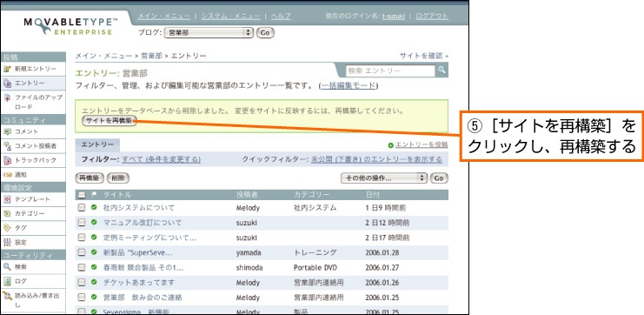Click green status icon for マニュアル改訂について
Viewport: 644px width, 315px height.
pyautogui.click(x=94, y=223)
